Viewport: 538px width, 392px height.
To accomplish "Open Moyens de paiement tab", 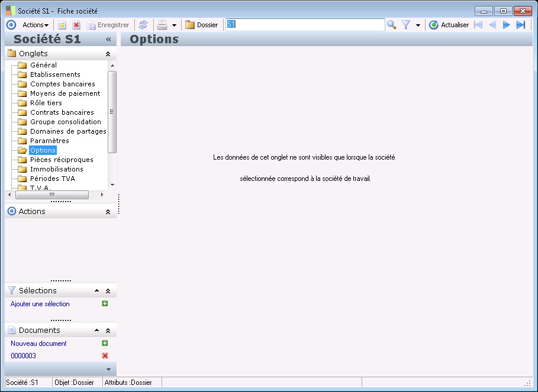I will pos(65,93).
